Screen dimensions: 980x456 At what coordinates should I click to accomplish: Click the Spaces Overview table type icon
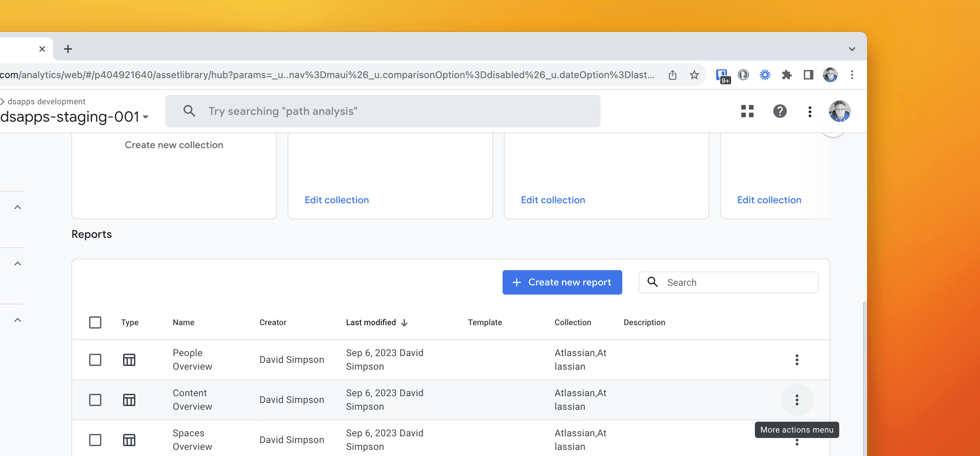[129, 440]
